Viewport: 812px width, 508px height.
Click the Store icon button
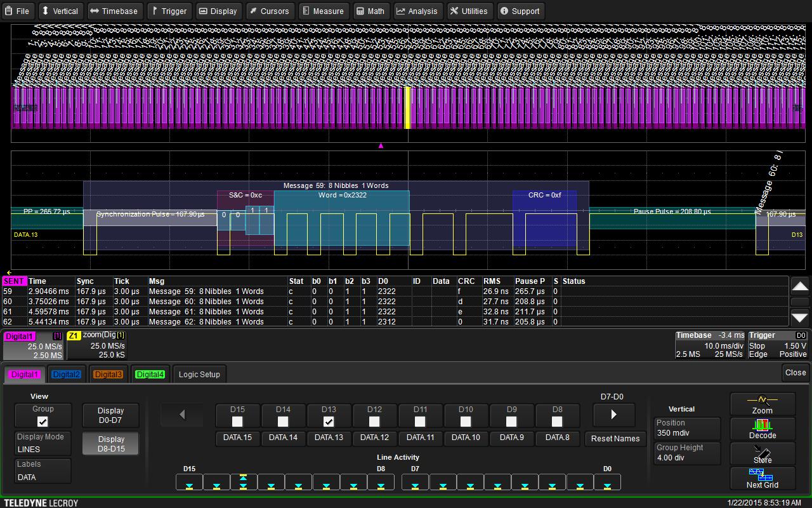pos(763,453)
